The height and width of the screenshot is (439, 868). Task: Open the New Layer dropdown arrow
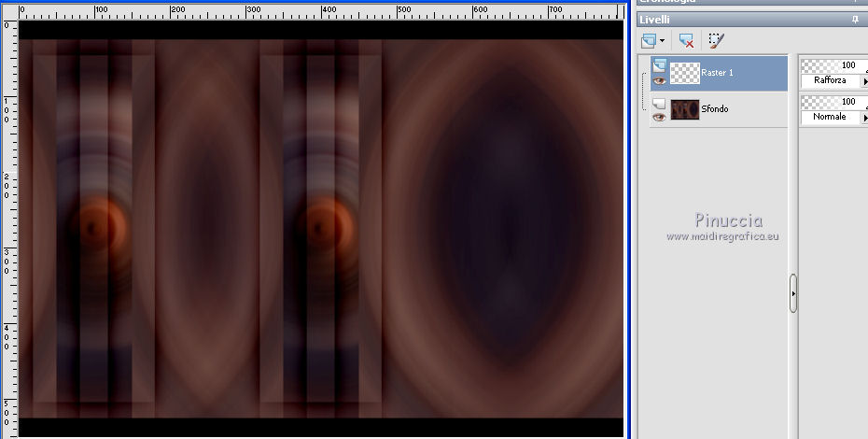(x=662, y=40)
